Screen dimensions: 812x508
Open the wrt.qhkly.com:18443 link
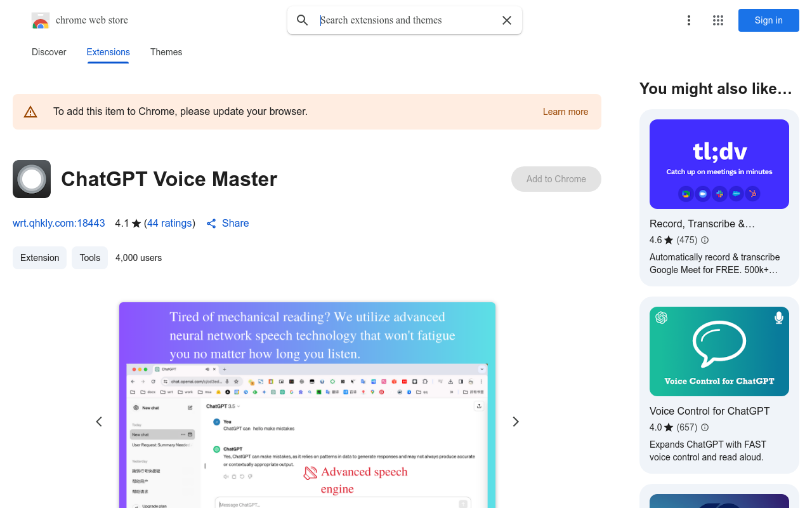[58, 224]
